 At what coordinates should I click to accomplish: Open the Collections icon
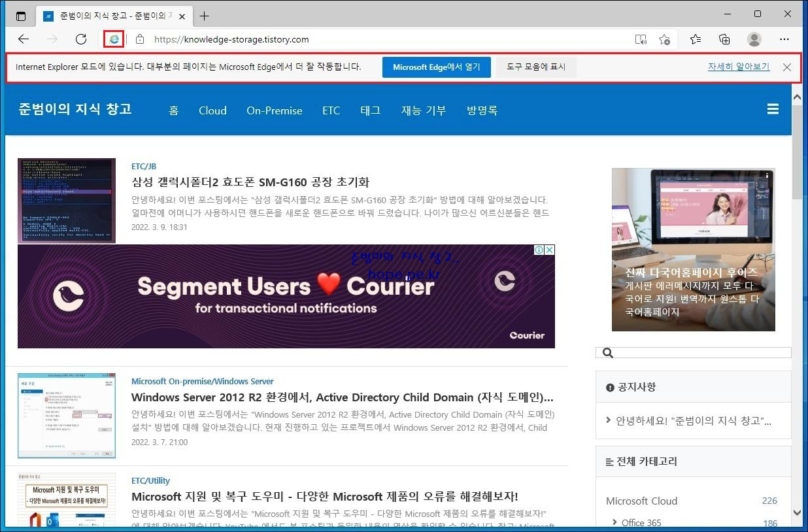pos(724,39)
